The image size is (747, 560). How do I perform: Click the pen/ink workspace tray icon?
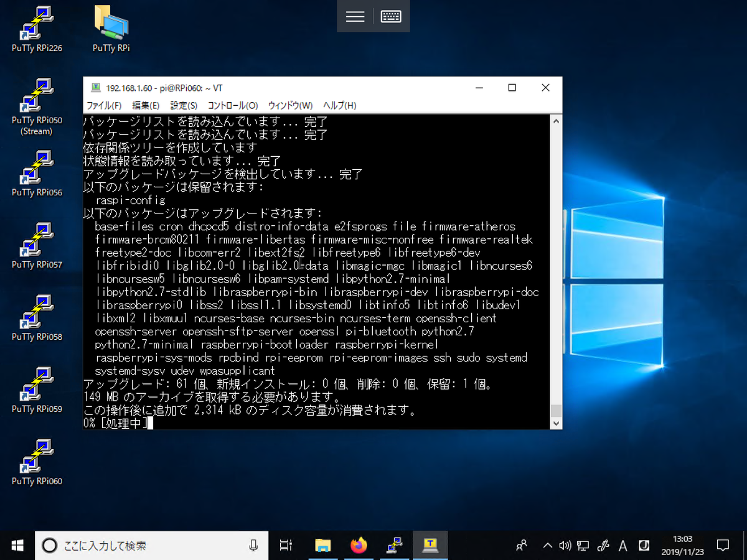(x=603, y=546)
